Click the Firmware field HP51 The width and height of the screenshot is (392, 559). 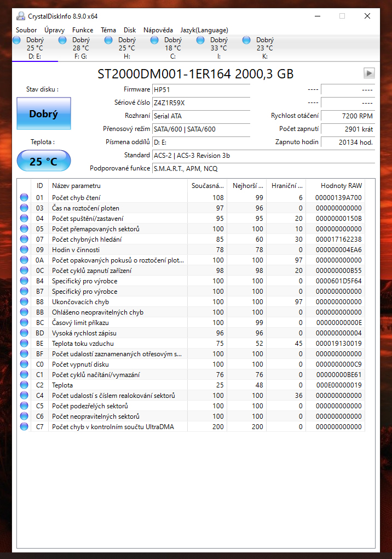coord(201,89)
